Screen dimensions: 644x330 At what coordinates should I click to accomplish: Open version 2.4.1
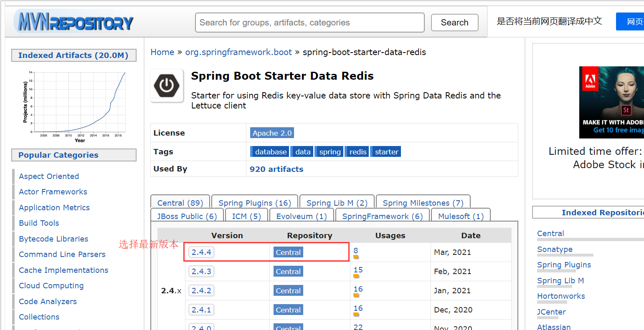(201, 310)
